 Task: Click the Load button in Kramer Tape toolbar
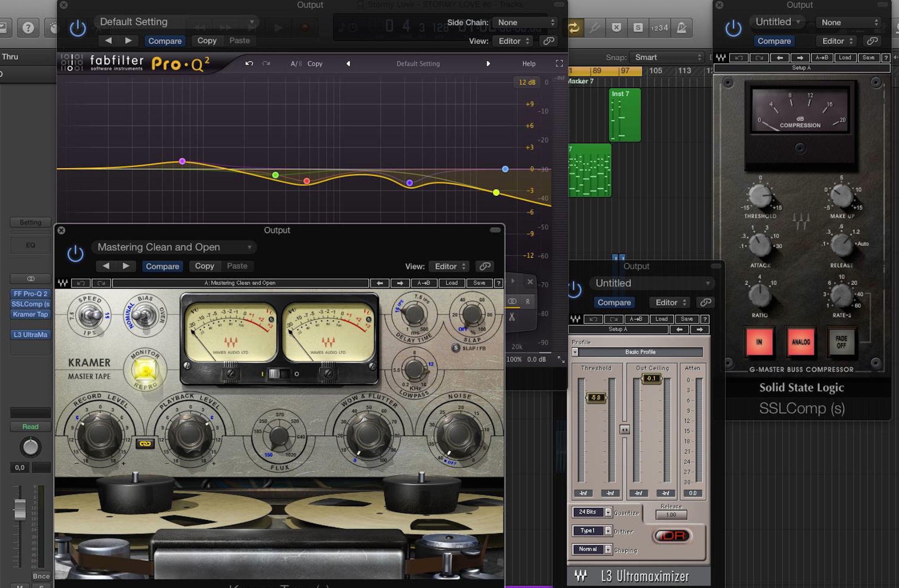coord(451,283)
